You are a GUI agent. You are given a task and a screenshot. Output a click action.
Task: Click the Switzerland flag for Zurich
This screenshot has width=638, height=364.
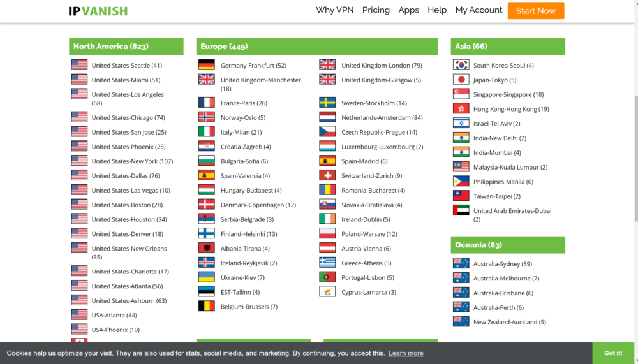click(327, 175)
